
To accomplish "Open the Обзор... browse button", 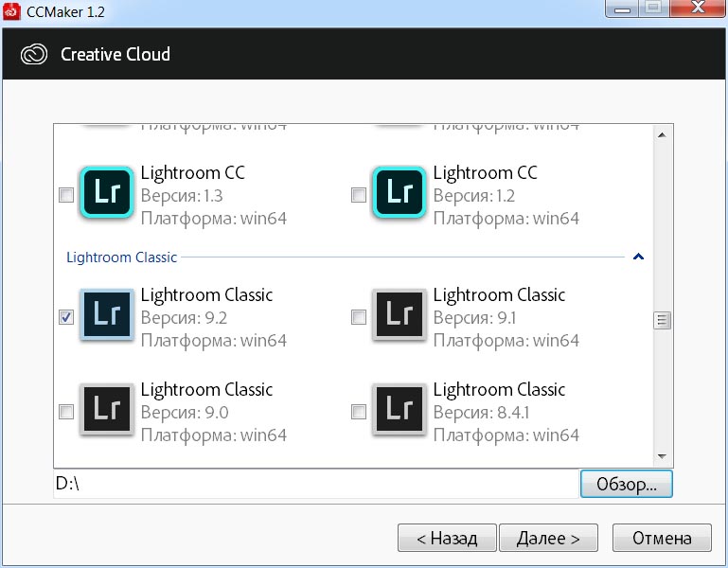I will click(x=626, y=484).
